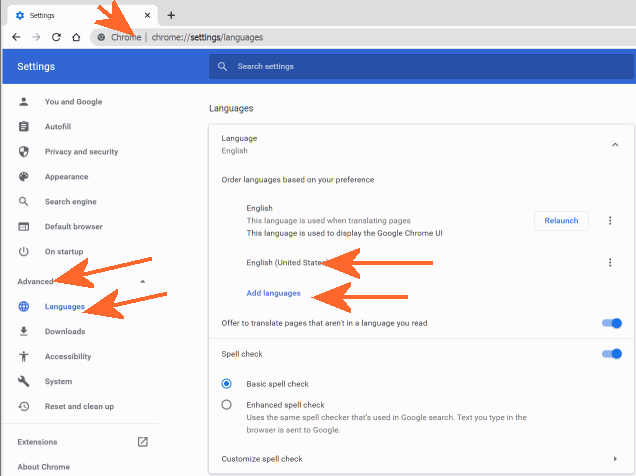Click the address bar URL chrome://settings/languages
The width and height of the screenshot is (636, 476).
click(x=207, y=37)
